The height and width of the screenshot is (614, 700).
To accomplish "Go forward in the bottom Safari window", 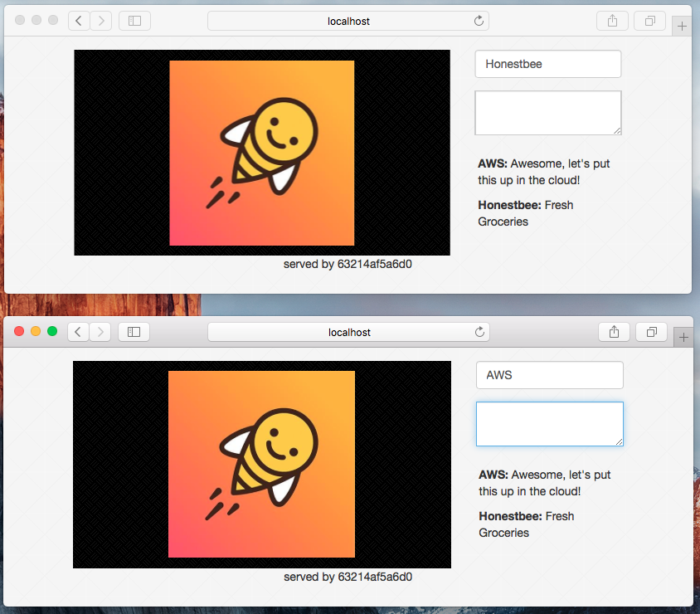I will (x=100, y=332).
